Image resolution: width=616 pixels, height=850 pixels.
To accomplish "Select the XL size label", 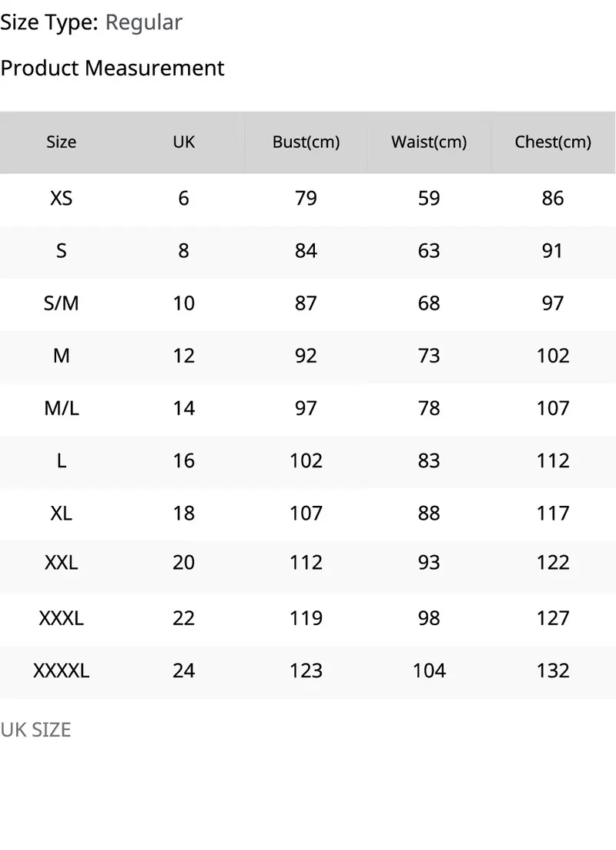I will pos(62,514).
